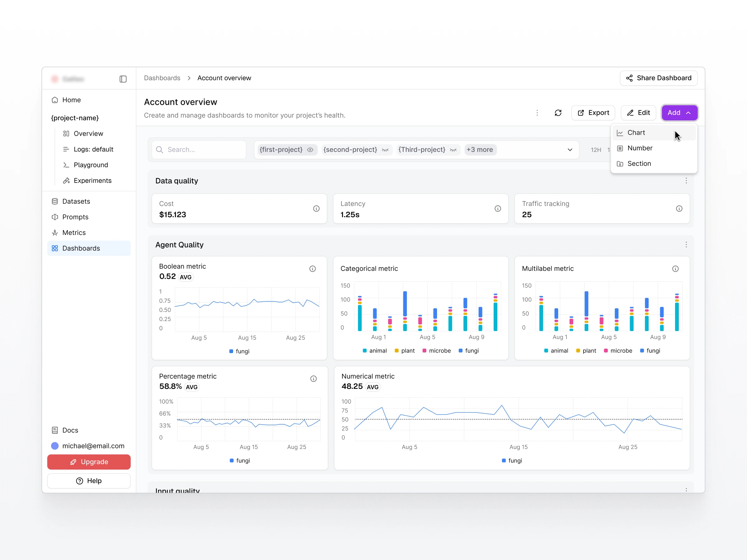Collapse the Add dropdown button

point(679,113)
